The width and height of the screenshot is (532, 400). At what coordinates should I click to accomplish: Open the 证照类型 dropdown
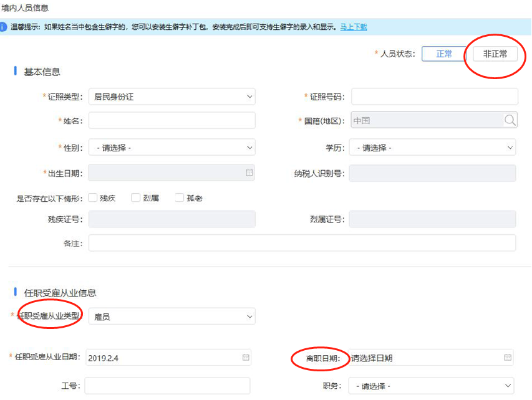point(172,97)
